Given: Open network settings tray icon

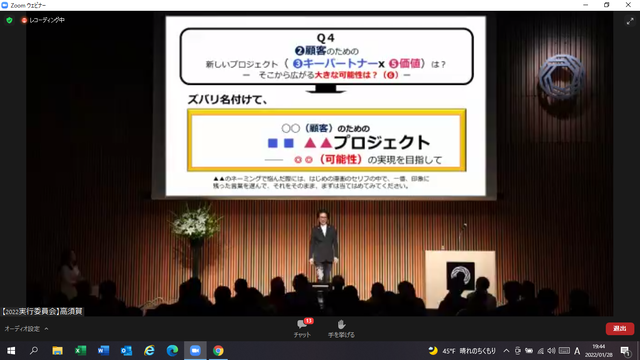Looking at the screenshot, I should point(540,351).
